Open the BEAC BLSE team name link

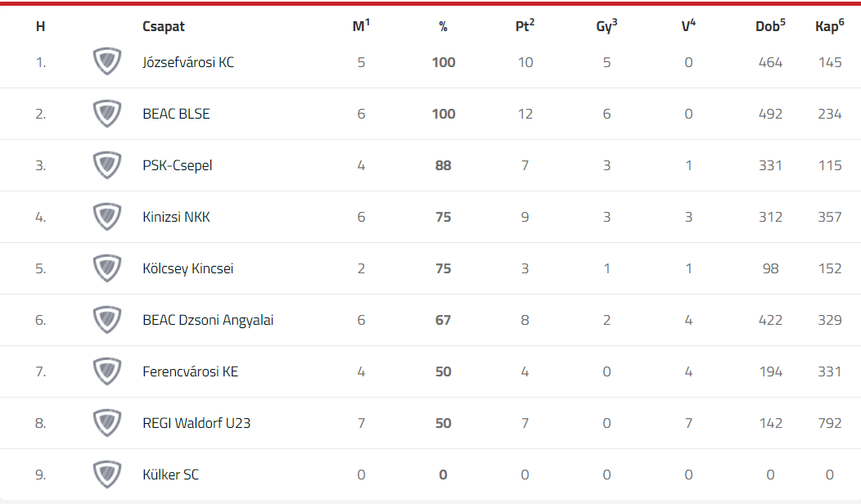pos(176,114)
